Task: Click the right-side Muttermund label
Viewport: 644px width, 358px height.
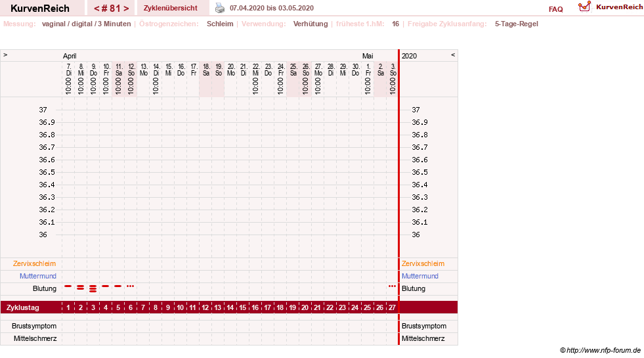Action: pos(419,276)
